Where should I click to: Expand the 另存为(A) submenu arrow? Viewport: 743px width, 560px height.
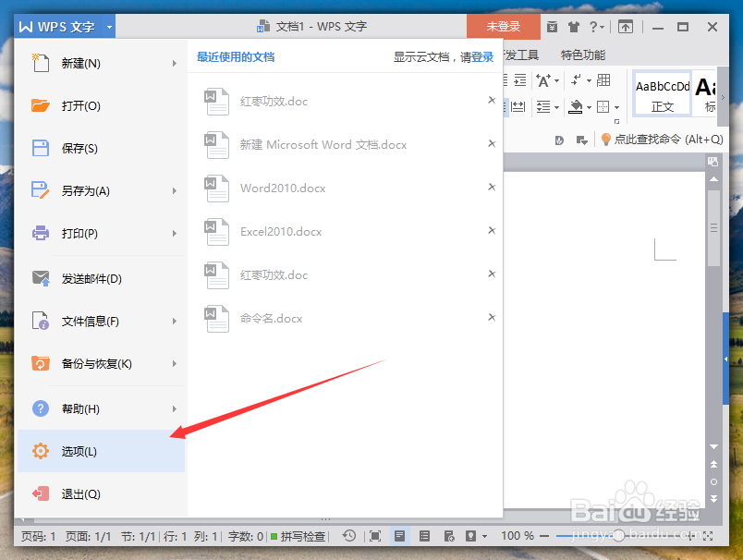click(175, 190)
